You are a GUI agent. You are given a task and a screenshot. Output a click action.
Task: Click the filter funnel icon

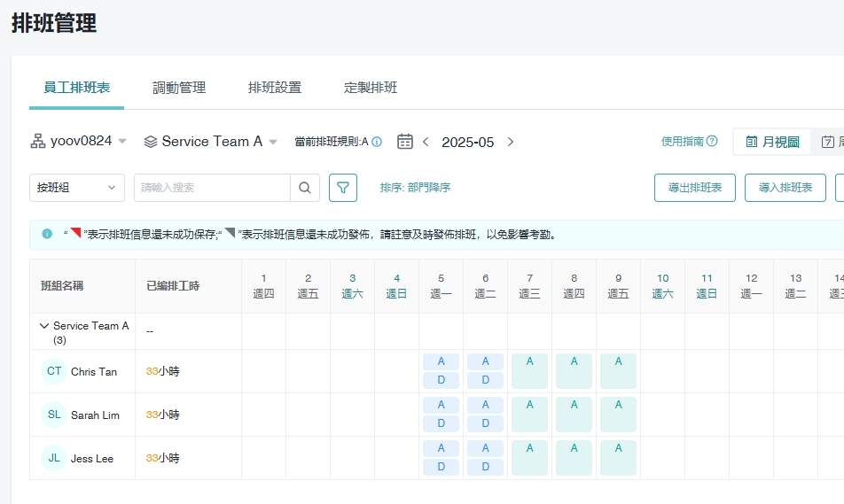tap(342, 188)
